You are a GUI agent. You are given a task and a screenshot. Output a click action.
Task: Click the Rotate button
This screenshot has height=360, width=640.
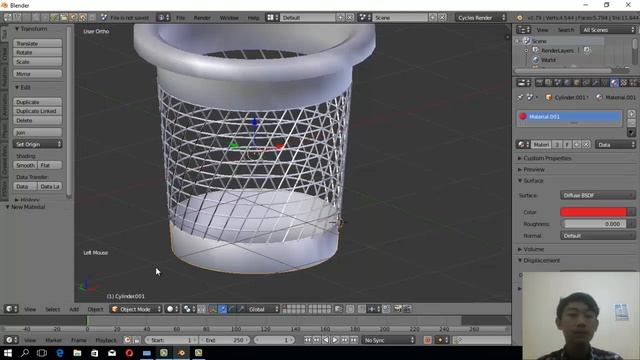coord(38,52)
